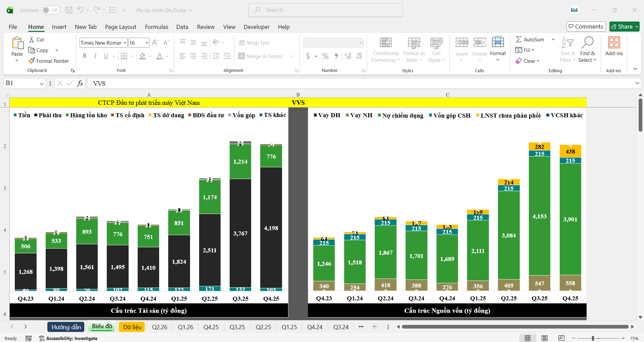Click the Decrease Indent icon
The height and width of the screenshot is (342, 644).
tap(216, 56)
